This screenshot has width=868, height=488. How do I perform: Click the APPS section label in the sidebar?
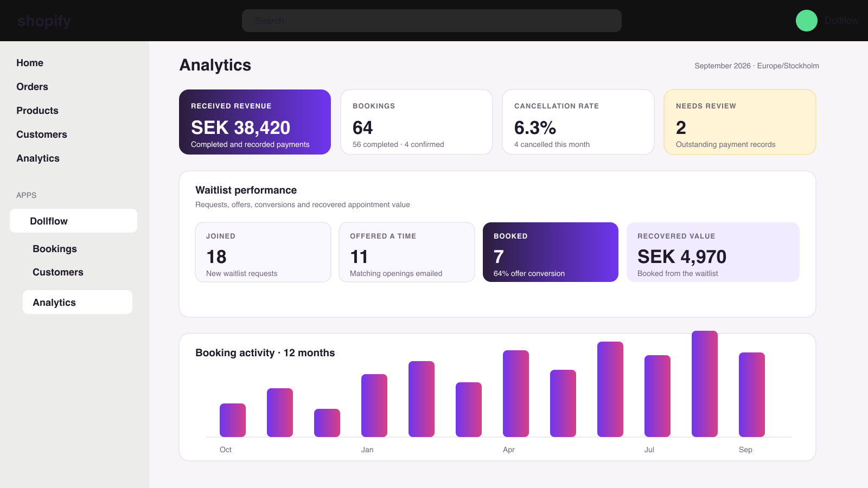(x=27, y=195)
